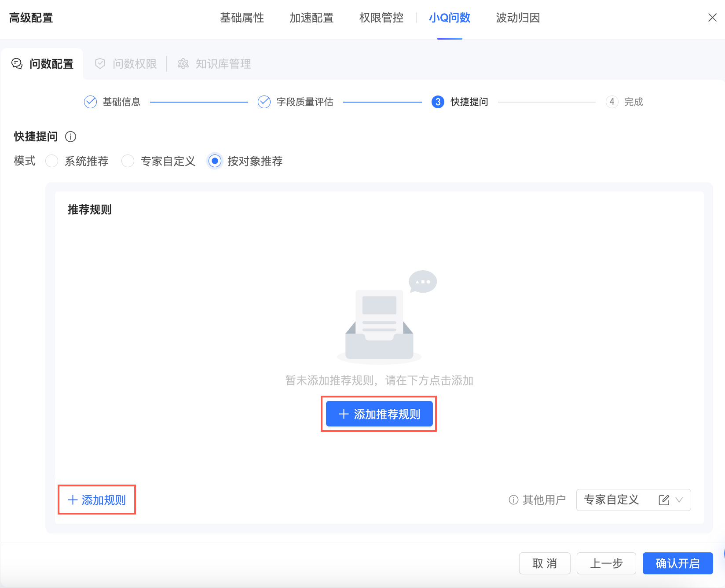Image resolution: width=725 pixels, height=588 pixels.
Task: Select the 专家自定义 mode radio button
Action: 128,161
